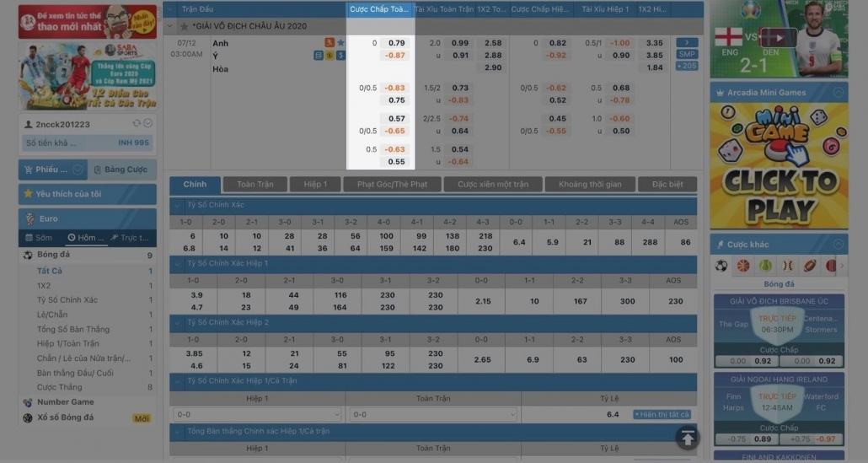Expand the account dropdown for 2ncck201223
868x463 pixels.
147,123
